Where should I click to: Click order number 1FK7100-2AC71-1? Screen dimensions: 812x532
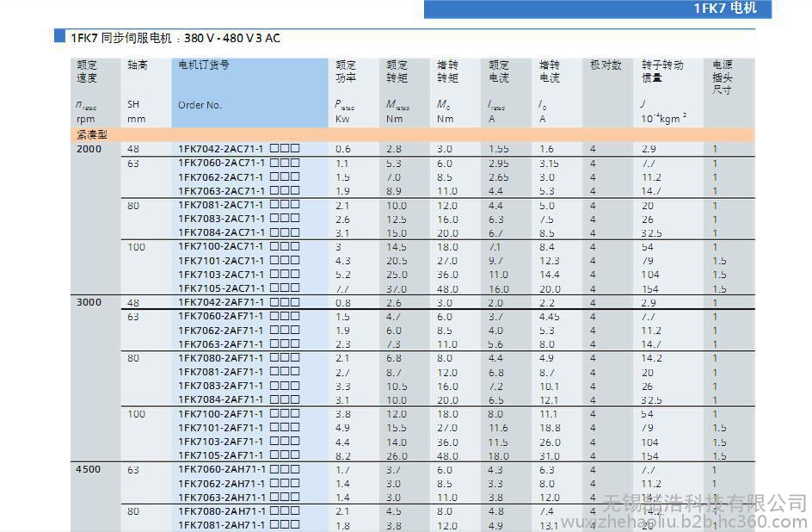220,247
